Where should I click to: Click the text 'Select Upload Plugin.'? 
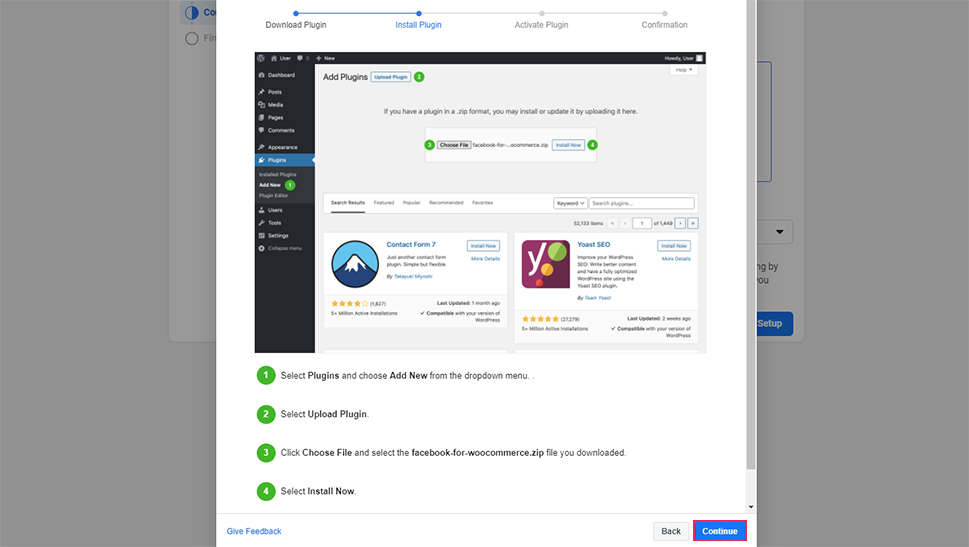point(324,414)
